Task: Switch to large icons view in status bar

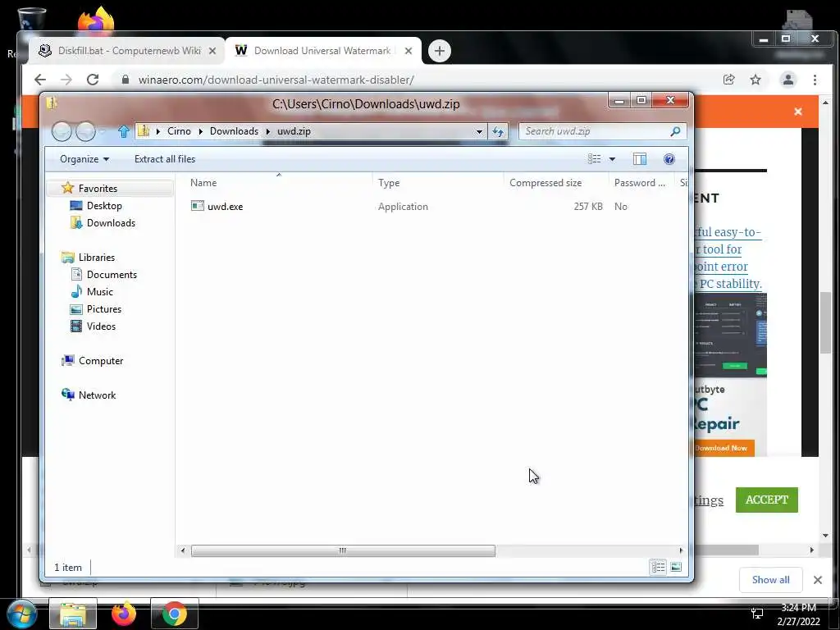Action: coord(676,567)
